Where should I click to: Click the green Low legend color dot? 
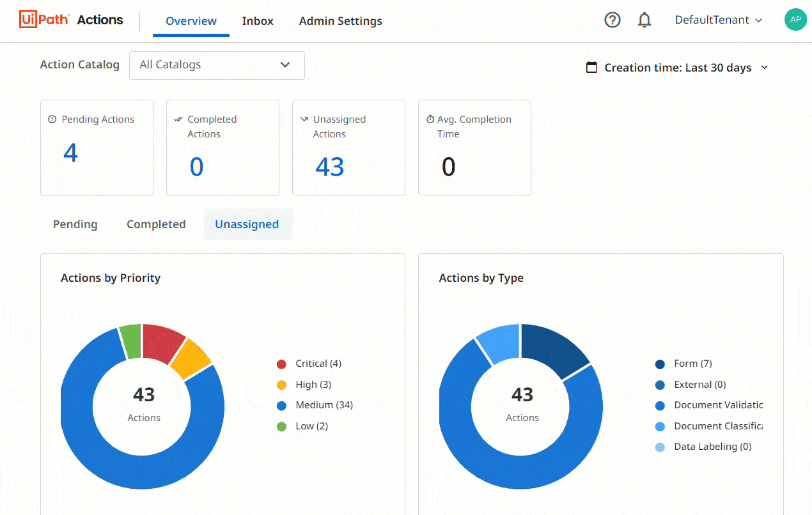[x=281, y=426]
